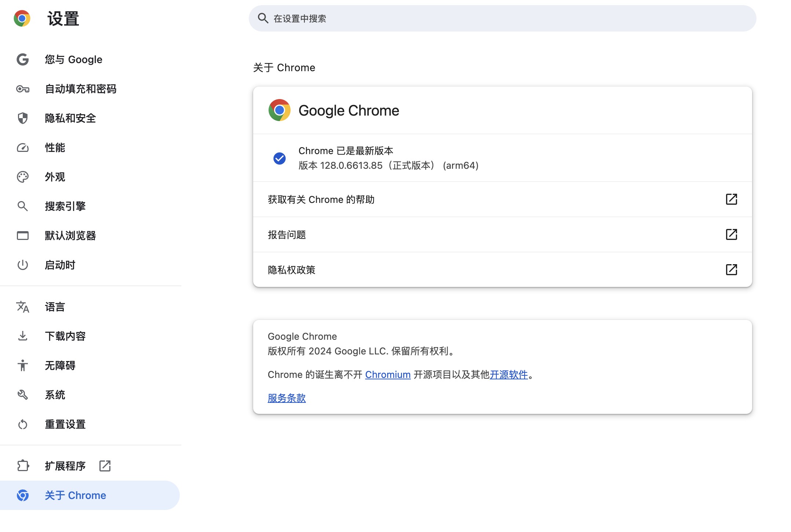Click the Chrome 已是最新版本 status text
The width and height of the screenshot is (791, 532).
point(346,151)
